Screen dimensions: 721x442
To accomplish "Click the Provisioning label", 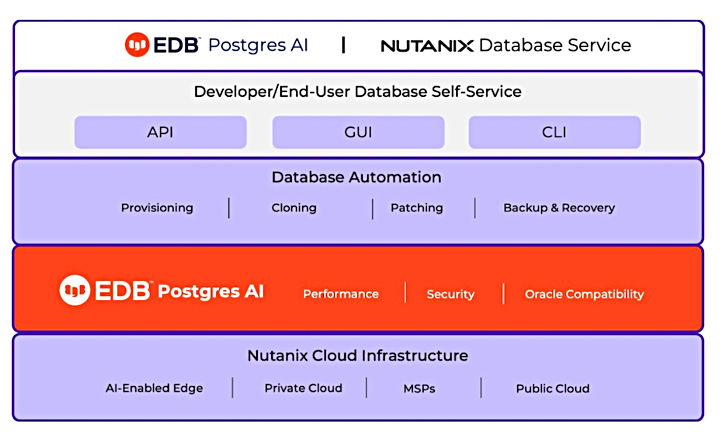I will click(157, 208).
